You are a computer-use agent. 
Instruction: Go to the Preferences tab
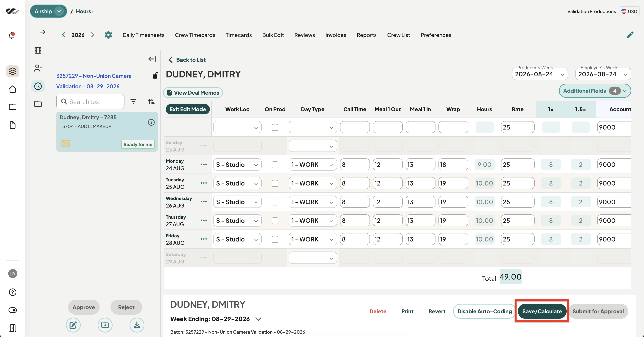coord(436,35)
